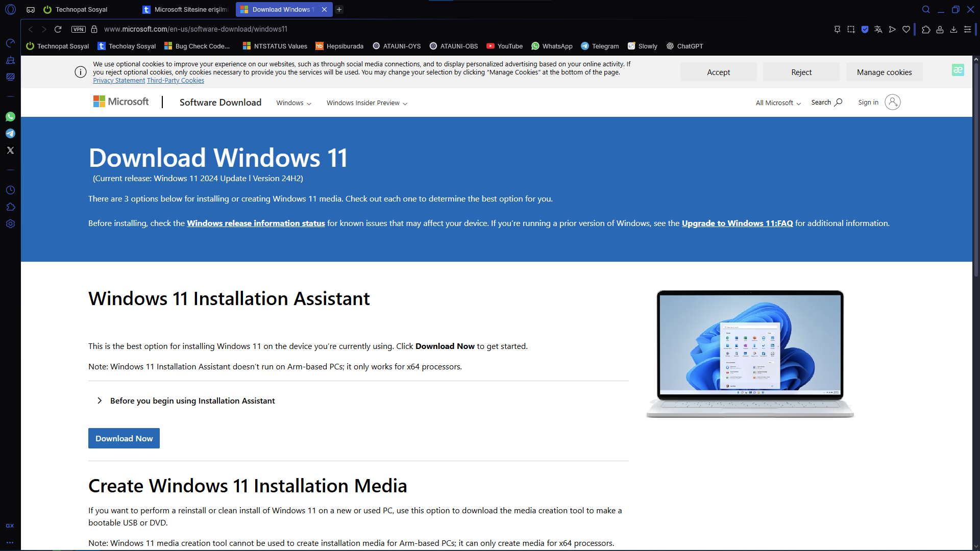Open ATAUNI-OBS bookmark

(454, 46)
